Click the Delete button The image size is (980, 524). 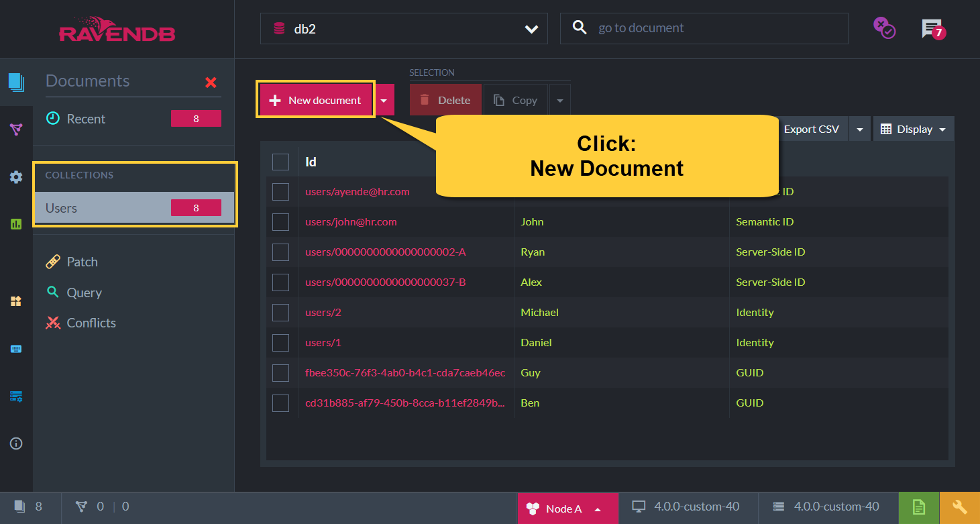(445, 100)
